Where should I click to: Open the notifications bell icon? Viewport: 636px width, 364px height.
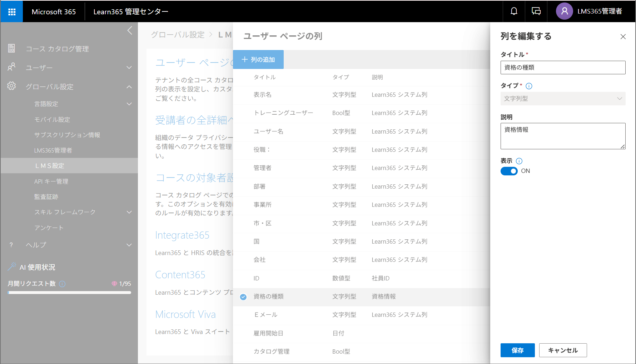[x=514, y=11]
